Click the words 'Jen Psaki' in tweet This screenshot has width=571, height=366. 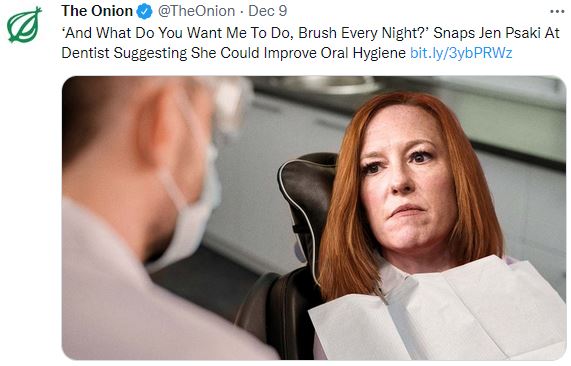[509, 33]
